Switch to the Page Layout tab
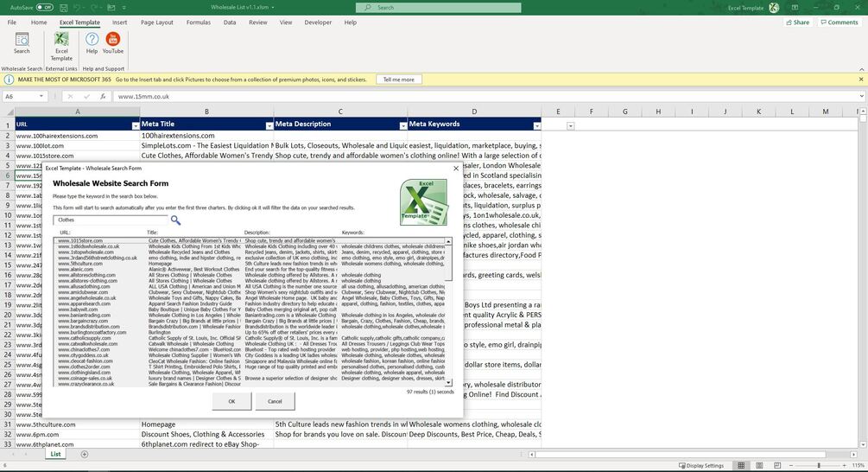The image size is (868, 472). 156,22
